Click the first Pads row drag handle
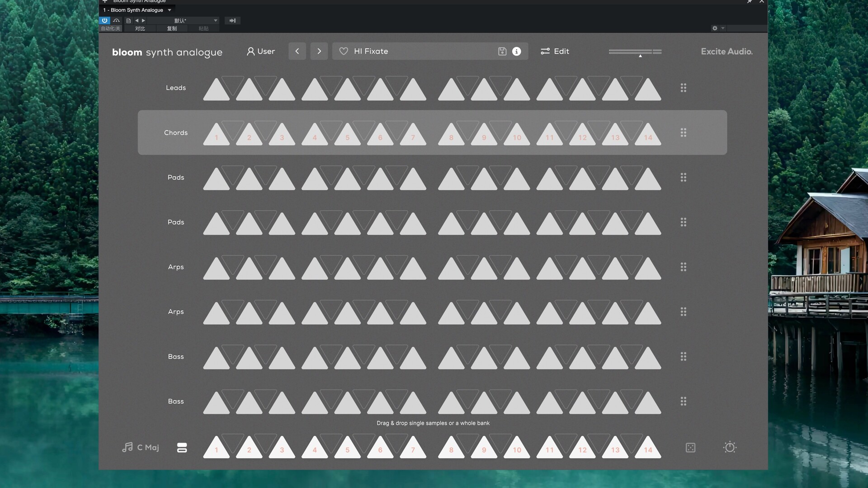The height and width of the screenshot is (488, 868). (x=684, y=177)
